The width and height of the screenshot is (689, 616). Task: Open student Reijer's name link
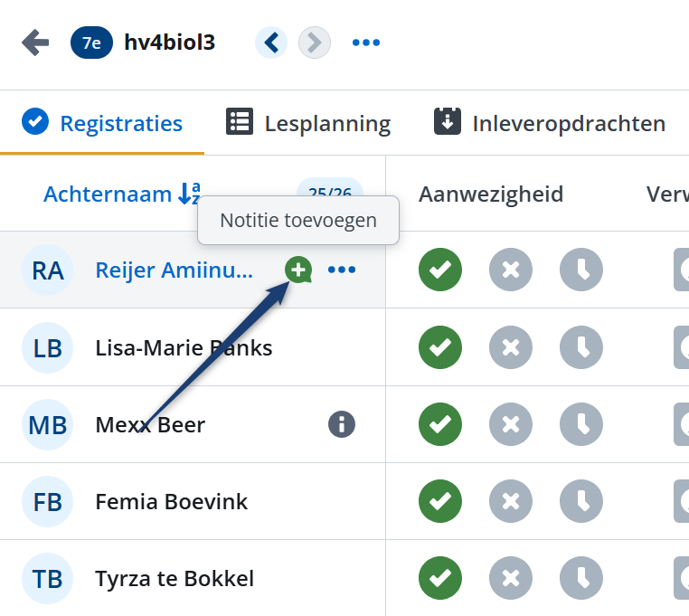coord(175,270)
